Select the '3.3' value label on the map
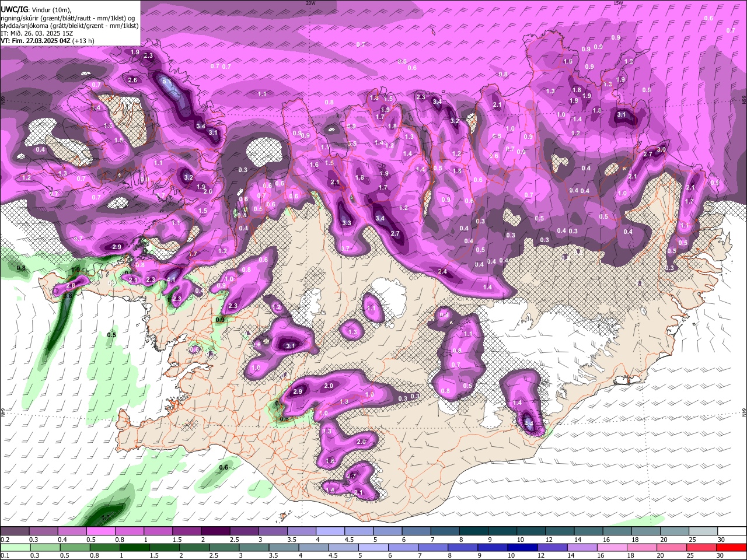747x560 pixels. [347, 223]
